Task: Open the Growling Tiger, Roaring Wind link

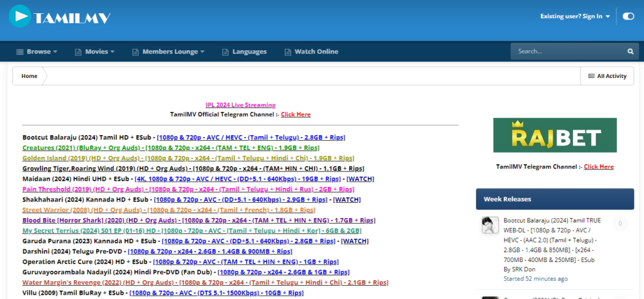Action: 193,168
